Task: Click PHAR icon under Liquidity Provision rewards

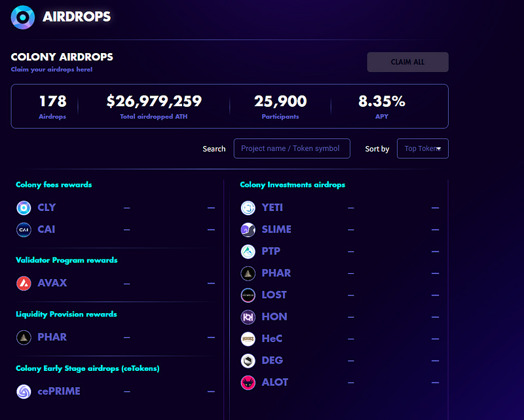Action: [24, 337]
